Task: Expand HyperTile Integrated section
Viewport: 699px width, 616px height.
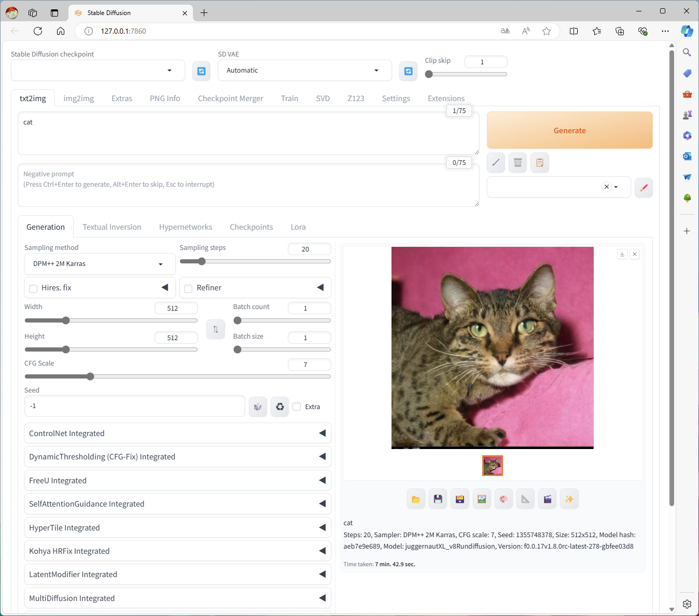Action: pos(177,528)
